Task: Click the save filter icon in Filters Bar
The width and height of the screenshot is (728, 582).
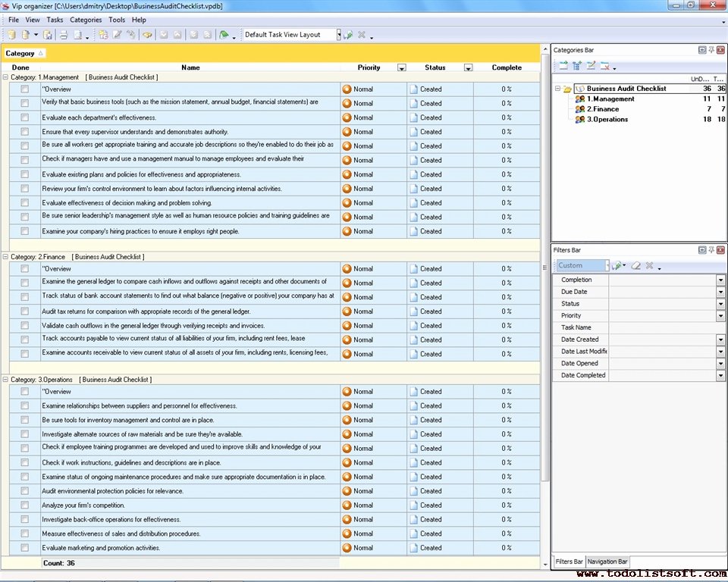Action: 617,265
